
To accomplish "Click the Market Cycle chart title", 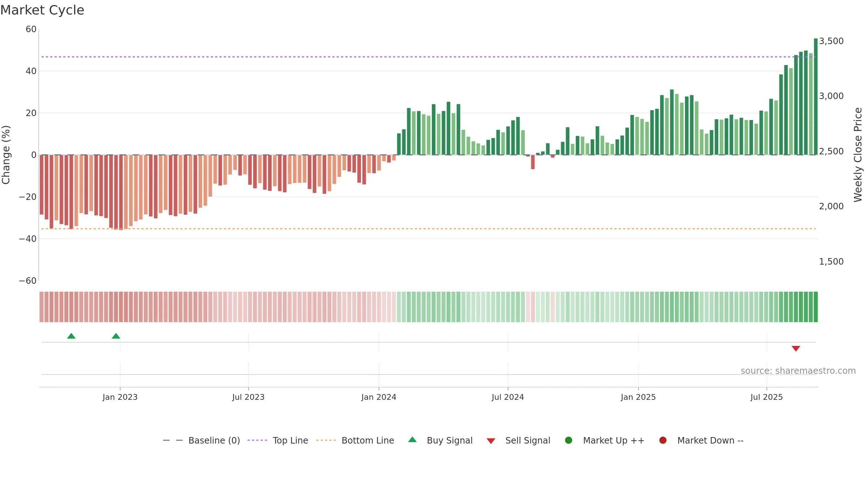I will 42,10.
